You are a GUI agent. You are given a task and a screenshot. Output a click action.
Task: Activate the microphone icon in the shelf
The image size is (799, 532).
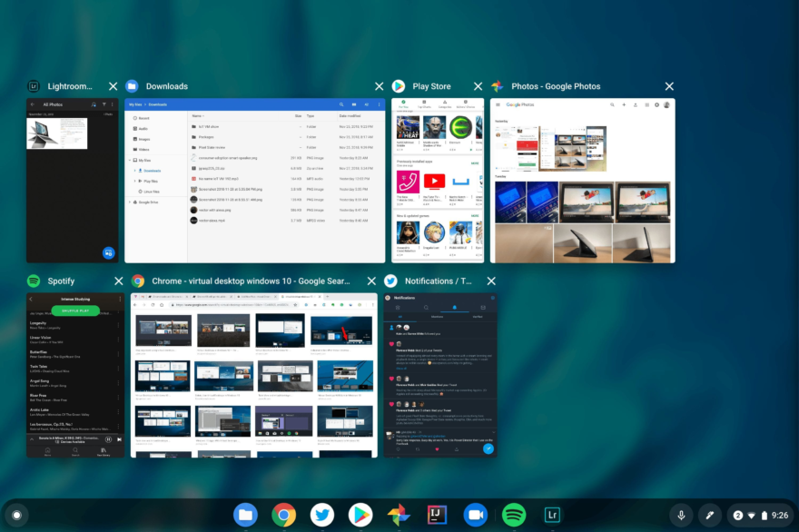pyautogui.click(x=681, y=515)
